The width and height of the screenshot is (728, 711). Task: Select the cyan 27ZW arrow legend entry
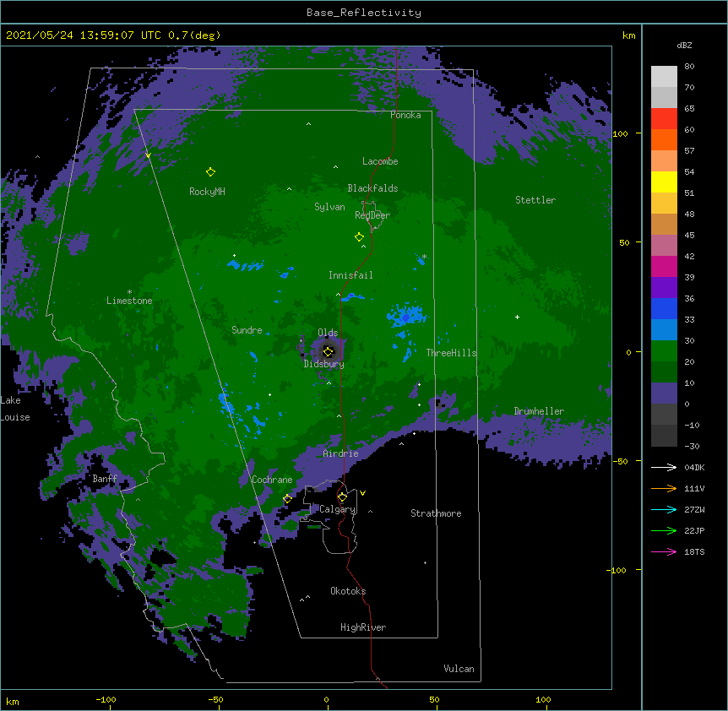(x=678, y=509)
